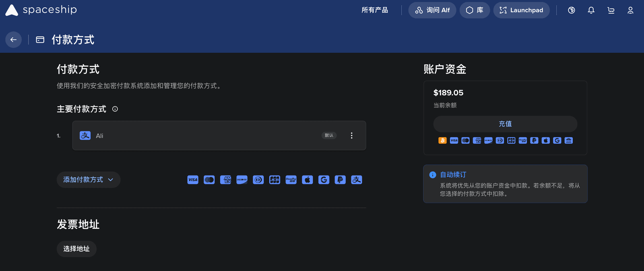The width and height of the screenshot is (644, 271).
Task: Open the user account icon
Action: click(630, 10)
